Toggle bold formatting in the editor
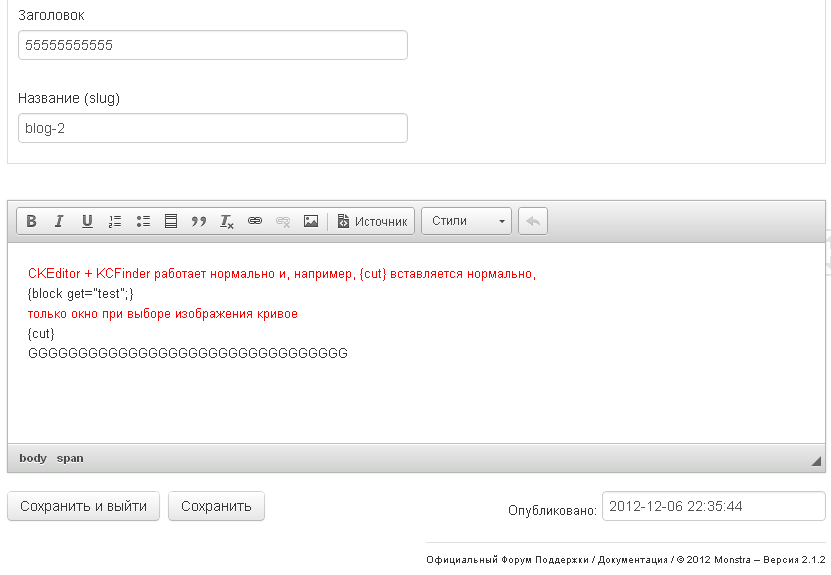The height and width of the screenshot is (575, 831). coord(32,221)
